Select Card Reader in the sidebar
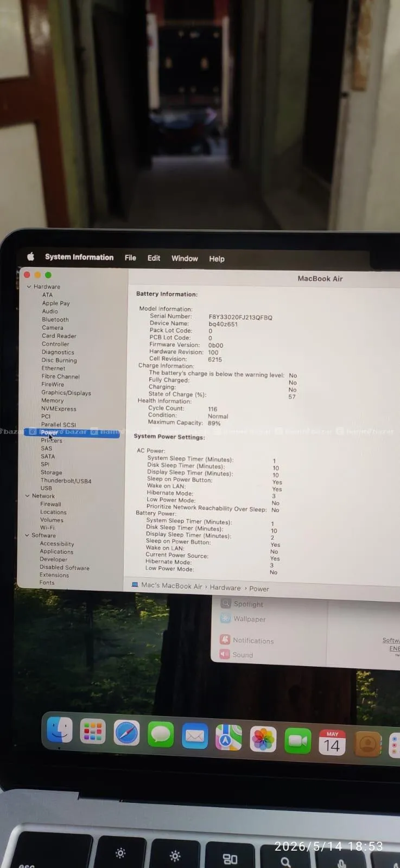 (59, 336)
